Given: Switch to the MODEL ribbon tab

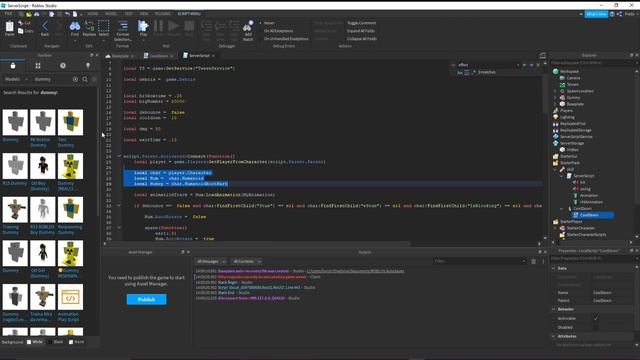Looking at the screenshot, I should tap(111, 14).
